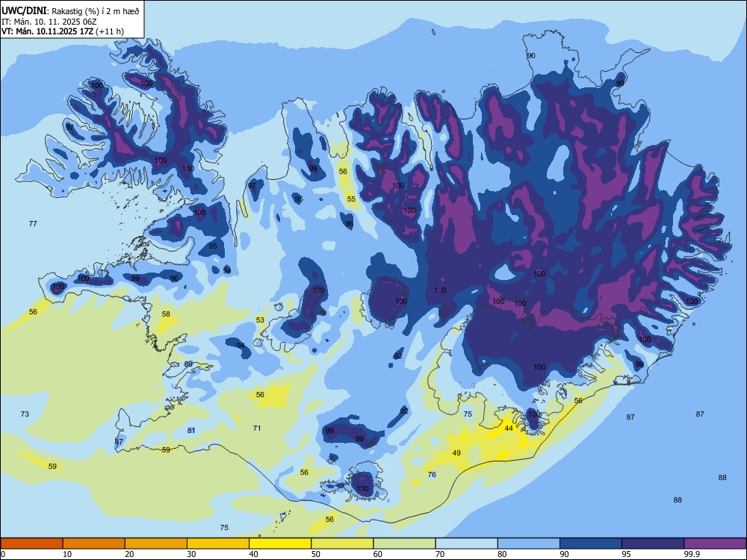This screenshot has height=560, width=747.
Task: Click the '70' legend tick label
Action: pos(440,554)
